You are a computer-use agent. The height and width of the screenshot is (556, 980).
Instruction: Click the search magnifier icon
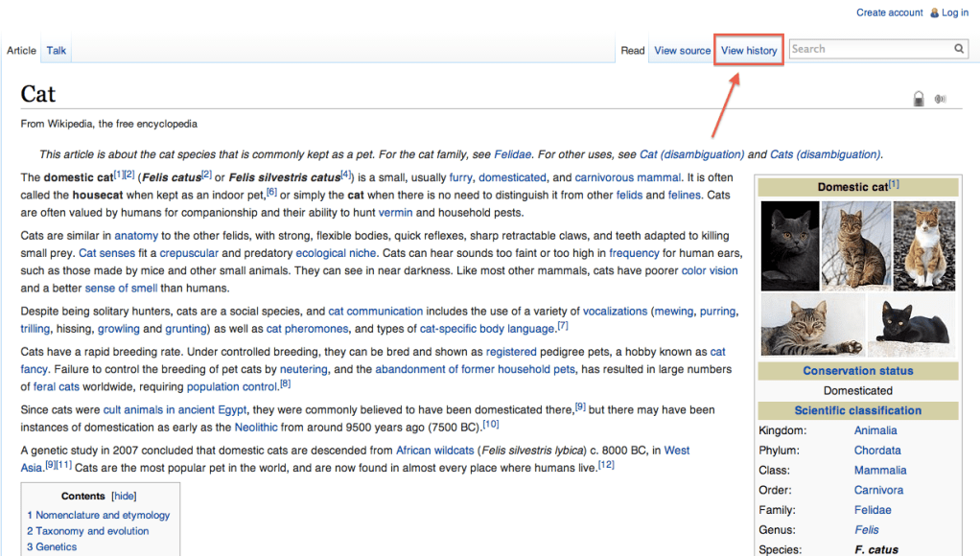(x=959, y=49)
